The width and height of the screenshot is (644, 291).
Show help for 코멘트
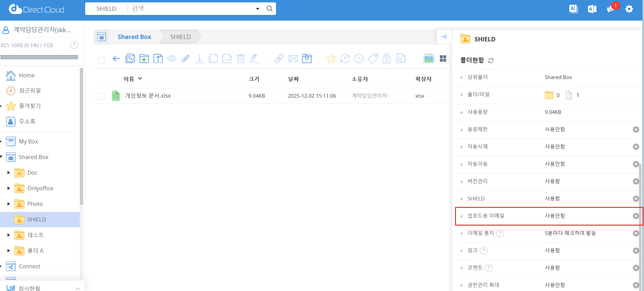(x=489, y=268)
